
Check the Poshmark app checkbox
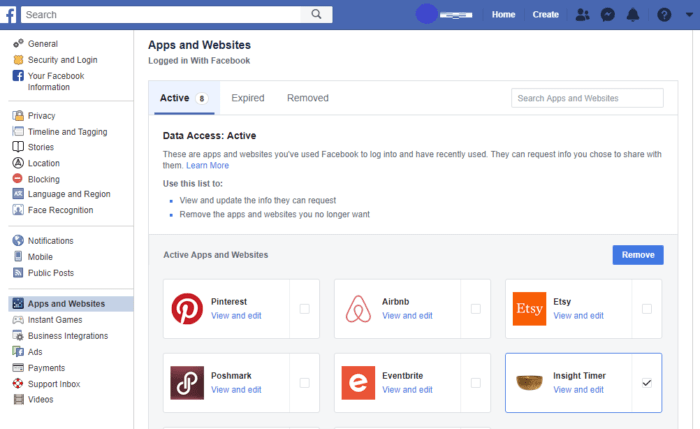coord(304,383)
